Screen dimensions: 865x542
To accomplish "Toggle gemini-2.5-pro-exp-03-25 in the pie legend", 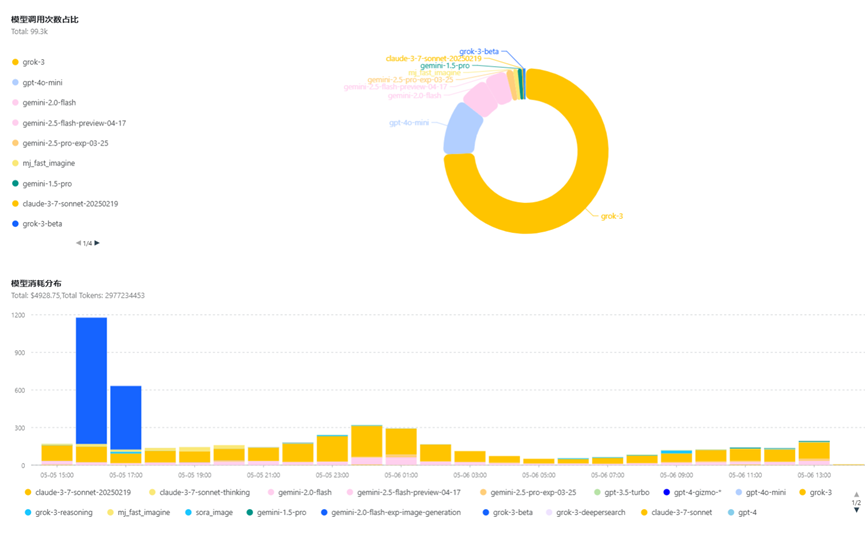I will (x=60, y=143).
